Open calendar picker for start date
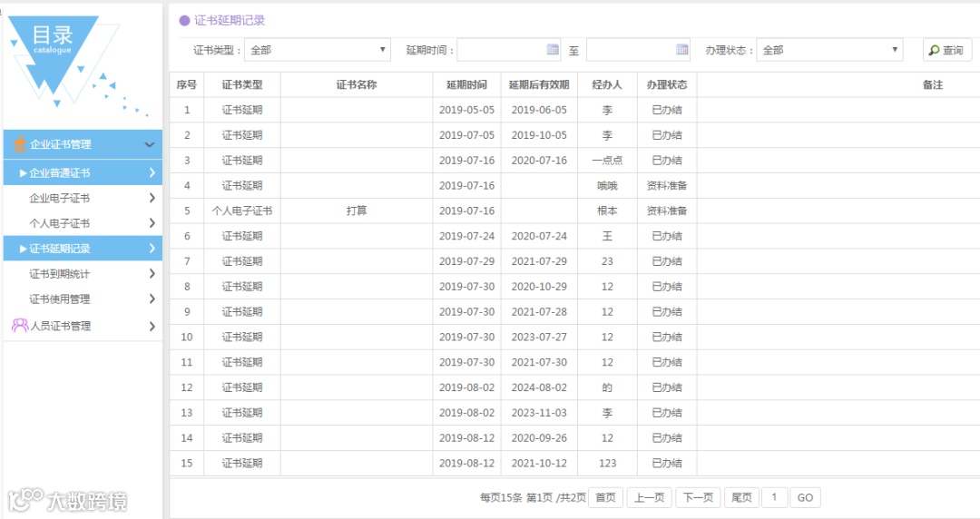 point(553,49)
